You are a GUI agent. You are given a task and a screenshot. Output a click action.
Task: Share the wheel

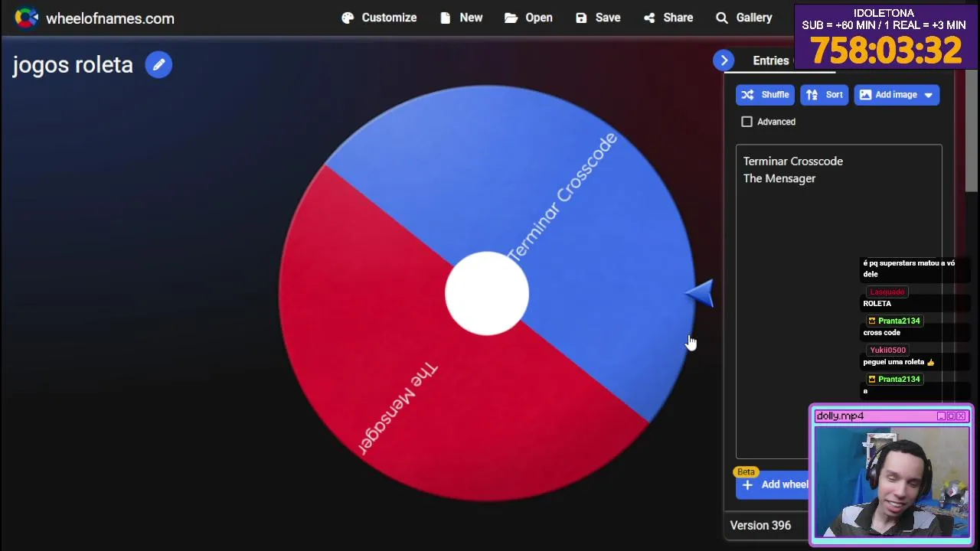click(668, 18)
